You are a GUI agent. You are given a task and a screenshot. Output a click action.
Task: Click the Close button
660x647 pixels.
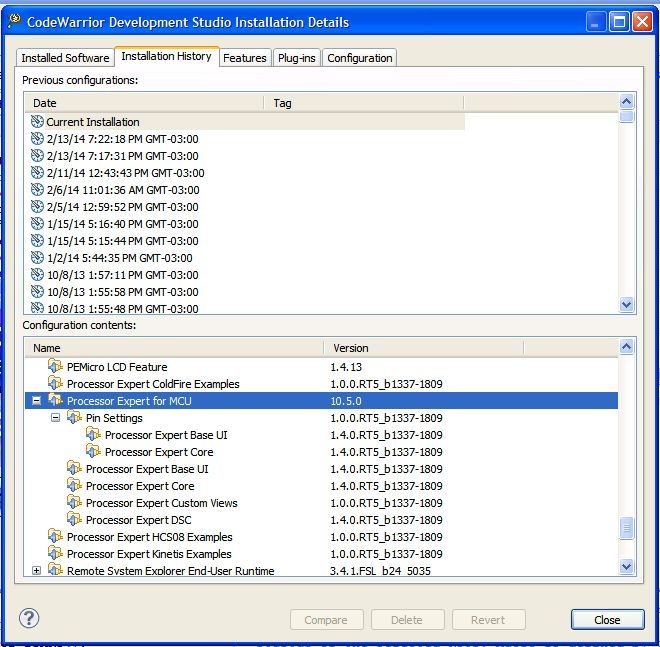point(607,620)
